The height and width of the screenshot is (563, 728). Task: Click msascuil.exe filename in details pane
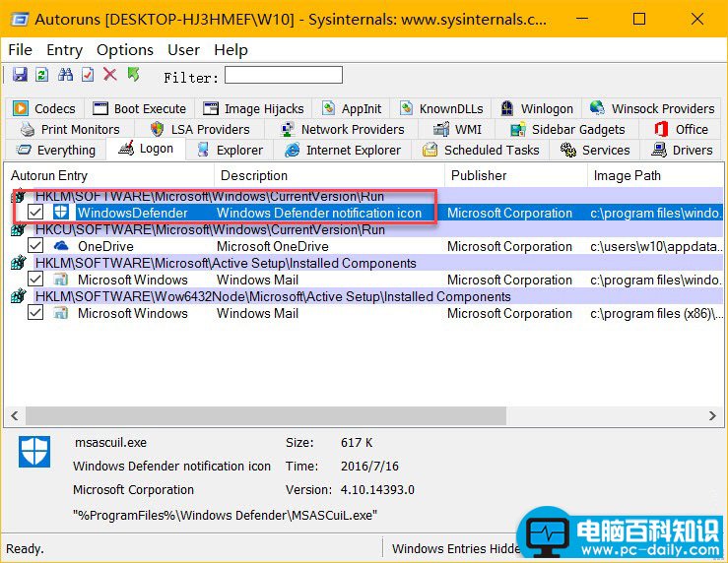tap(110, 442)
